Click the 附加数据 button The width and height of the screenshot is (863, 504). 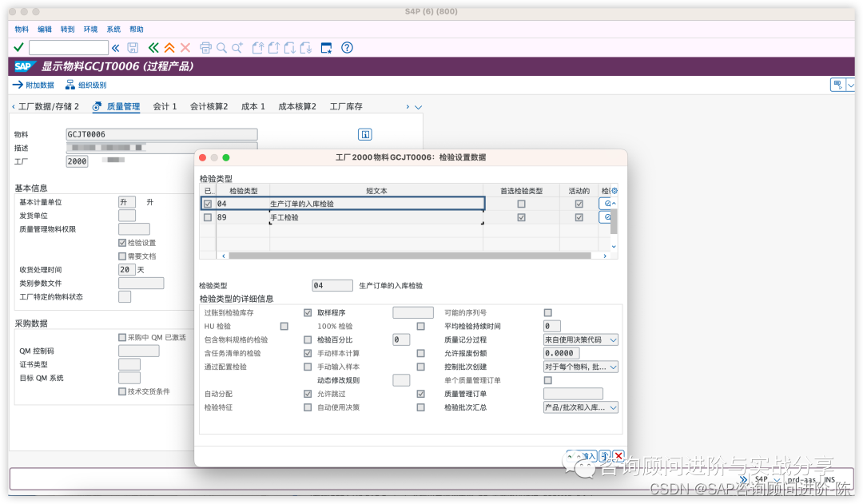[34, 85]
